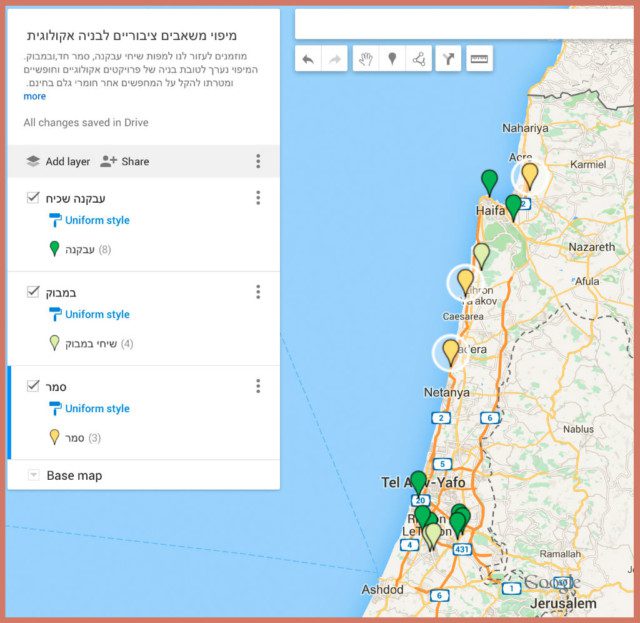
Task: Click the paint roller icon in סמר layer
Action: tap(55, 409)
